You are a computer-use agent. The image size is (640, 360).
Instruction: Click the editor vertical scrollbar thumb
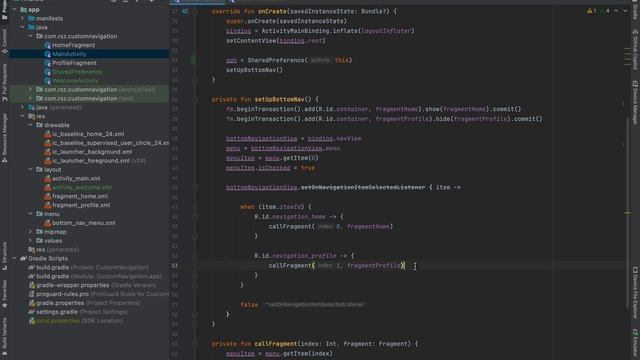tap(628, 212)
